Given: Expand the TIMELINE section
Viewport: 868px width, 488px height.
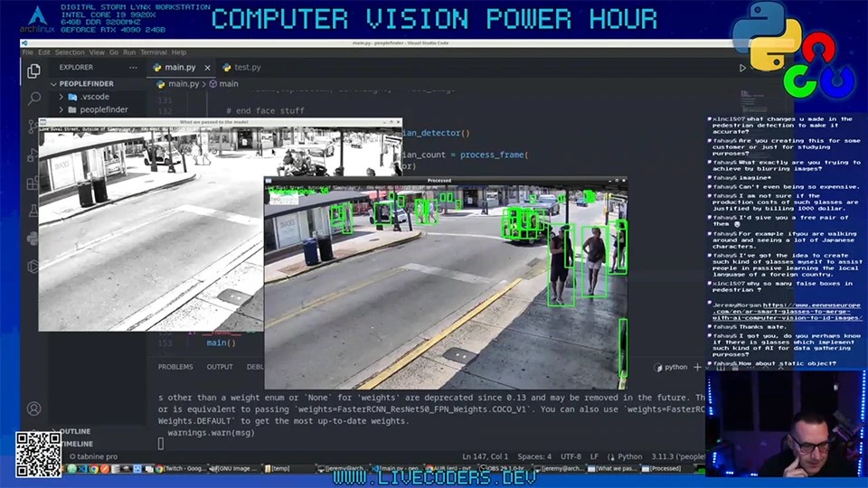Looking at the screenshot, I should point(76,444).
